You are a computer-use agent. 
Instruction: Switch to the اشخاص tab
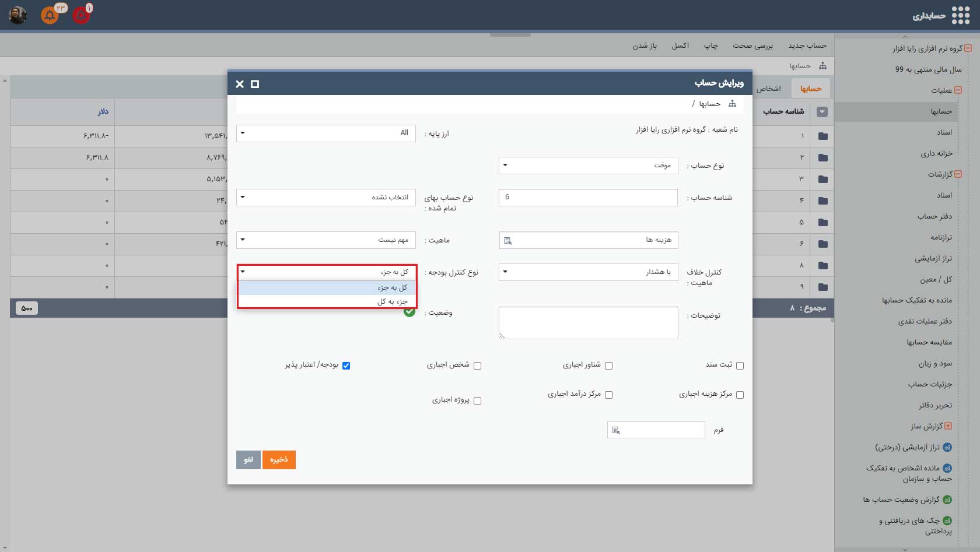pyautogui.click(x=769, y=89)
